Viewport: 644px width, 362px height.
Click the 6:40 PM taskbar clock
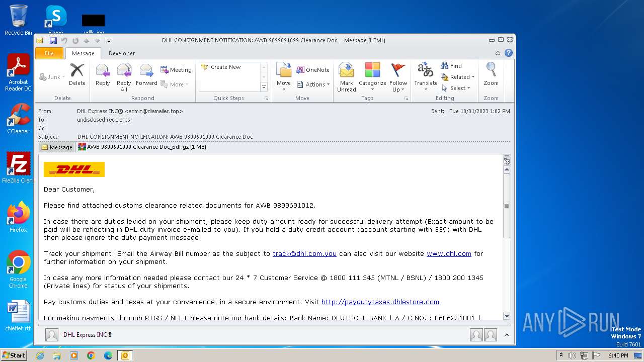(618, 355)
